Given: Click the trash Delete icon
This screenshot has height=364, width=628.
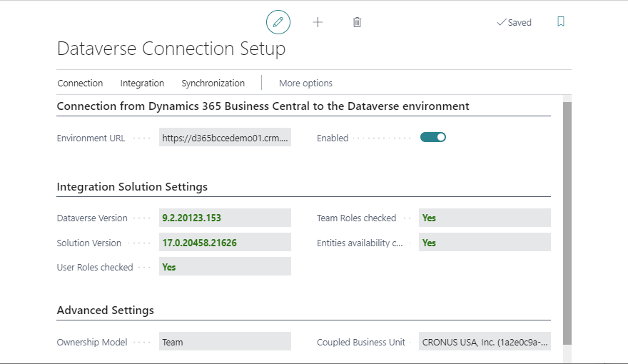Looking at the screenshot, I should (x=357, y=22).
